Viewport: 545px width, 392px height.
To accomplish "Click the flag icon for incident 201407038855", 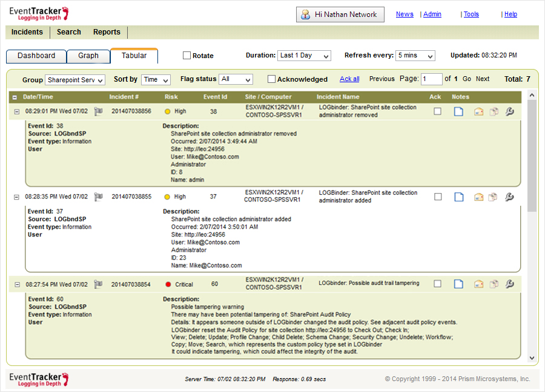I will point(99,197).
